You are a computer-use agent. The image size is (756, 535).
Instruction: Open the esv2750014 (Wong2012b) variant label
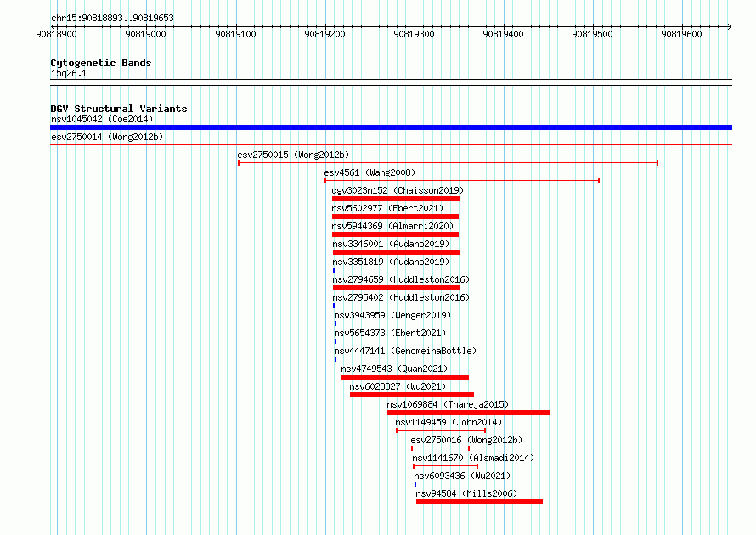tap(107, 137)
